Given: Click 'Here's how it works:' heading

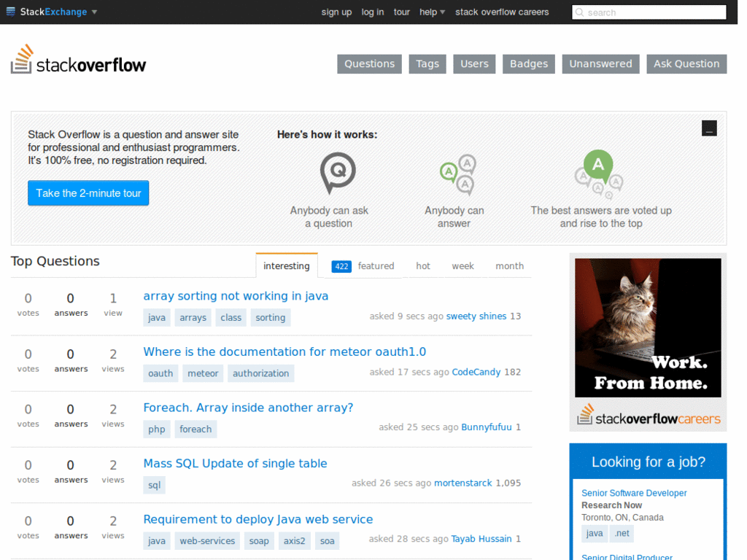Looking at the screenshot, I should (327, 135).
